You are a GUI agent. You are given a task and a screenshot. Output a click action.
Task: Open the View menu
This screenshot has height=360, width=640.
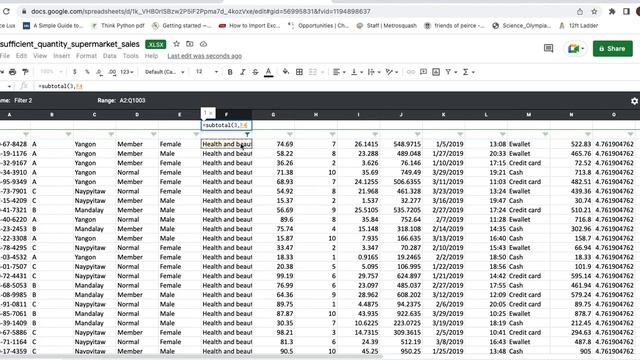click(40, 56)
